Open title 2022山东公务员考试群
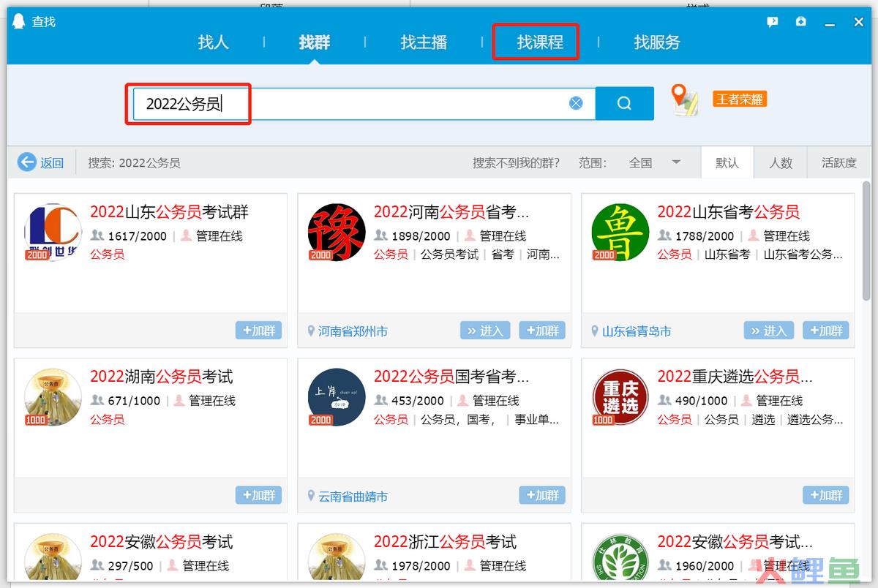This screenshot has width=878, height=588. click(x=169, y=212)
